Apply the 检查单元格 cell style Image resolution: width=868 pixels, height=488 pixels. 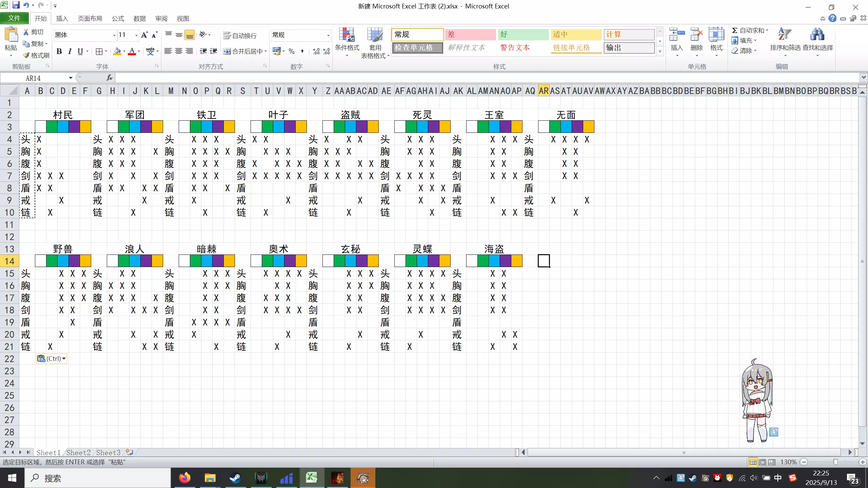[x=417, y=48]
